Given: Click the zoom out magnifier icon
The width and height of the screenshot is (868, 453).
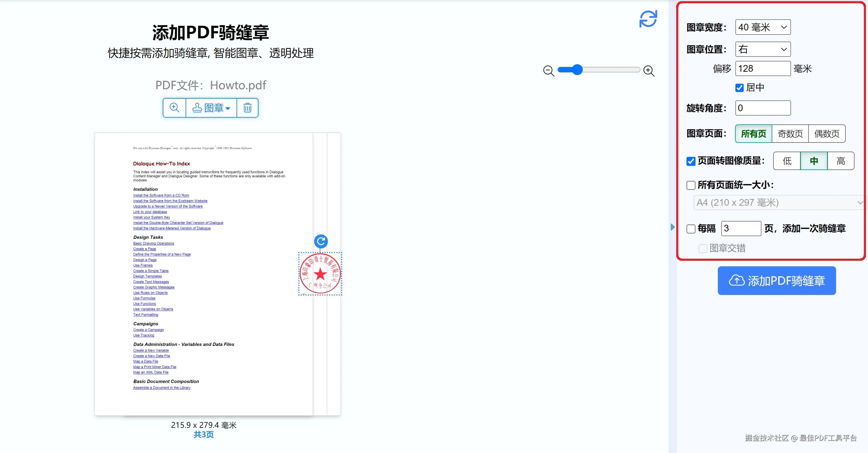Looking at the screenshot, I should (548, 71).
